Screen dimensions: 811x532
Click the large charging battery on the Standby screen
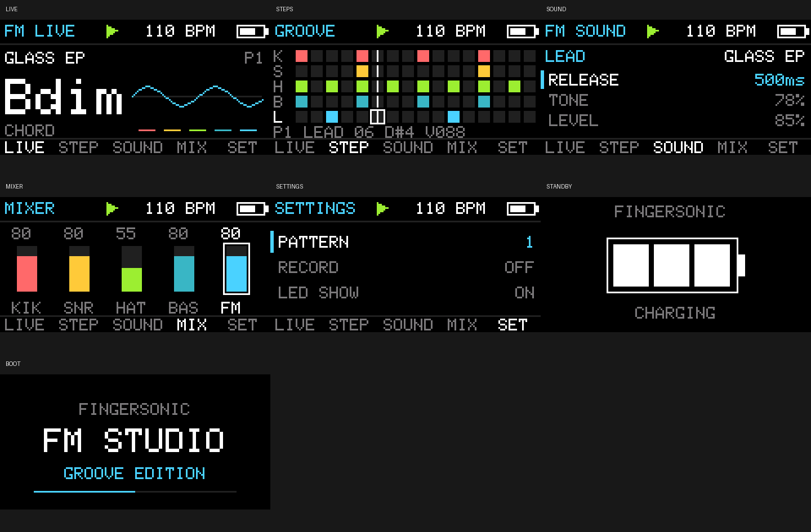[x=675, y=265]
